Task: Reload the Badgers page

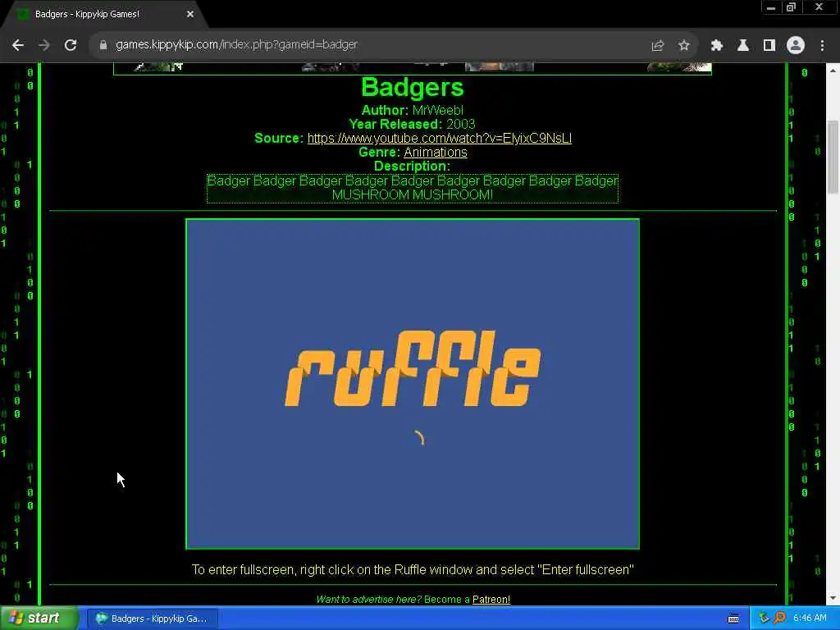Action: pyautogui.click(x=71, y=45)
